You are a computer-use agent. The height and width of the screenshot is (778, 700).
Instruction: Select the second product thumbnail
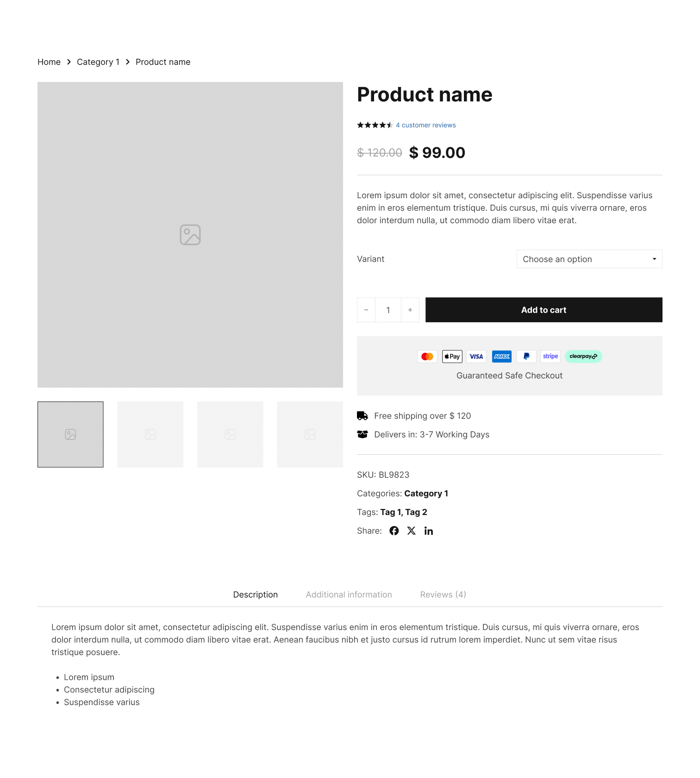pyautogui.click(x=150, y=434)
